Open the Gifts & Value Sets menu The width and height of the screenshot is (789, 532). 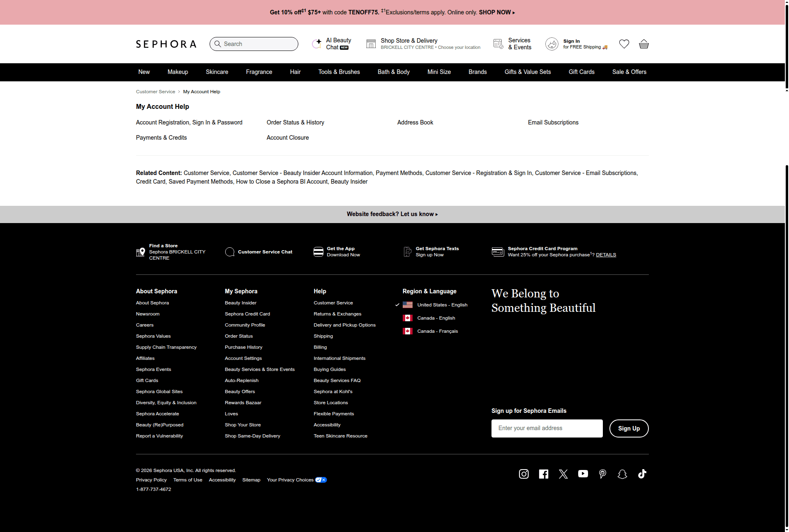tap(528, 72)
